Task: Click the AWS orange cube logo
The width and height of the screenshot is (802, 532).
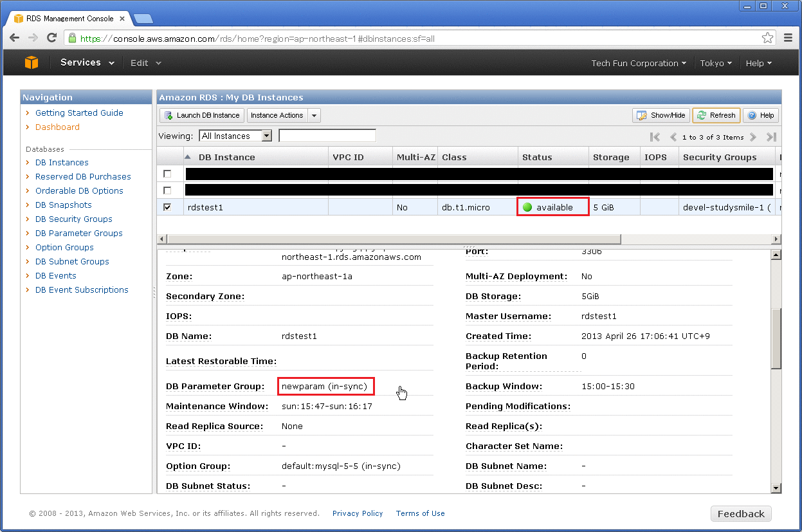Action: pyautogui.click(x=32, y=62)
